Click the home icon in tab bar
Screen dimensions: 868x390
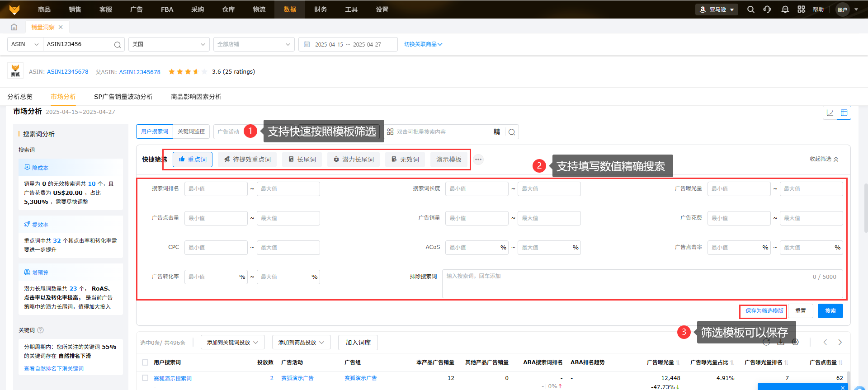pos(14,27)
